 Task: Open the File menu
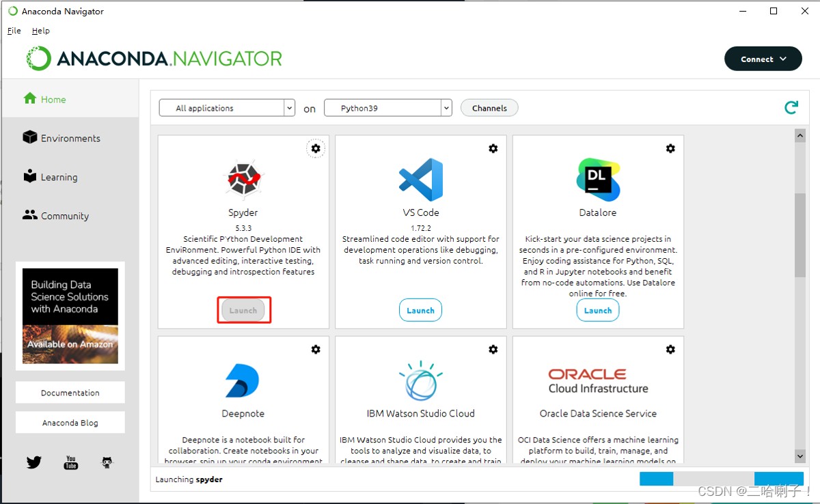14,31
